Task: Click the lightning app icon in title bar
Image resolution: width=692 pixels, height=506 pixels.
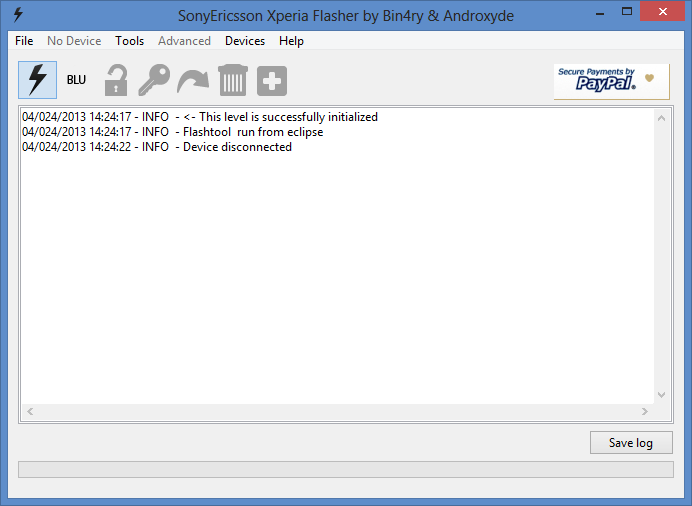Action: point(18,15)
